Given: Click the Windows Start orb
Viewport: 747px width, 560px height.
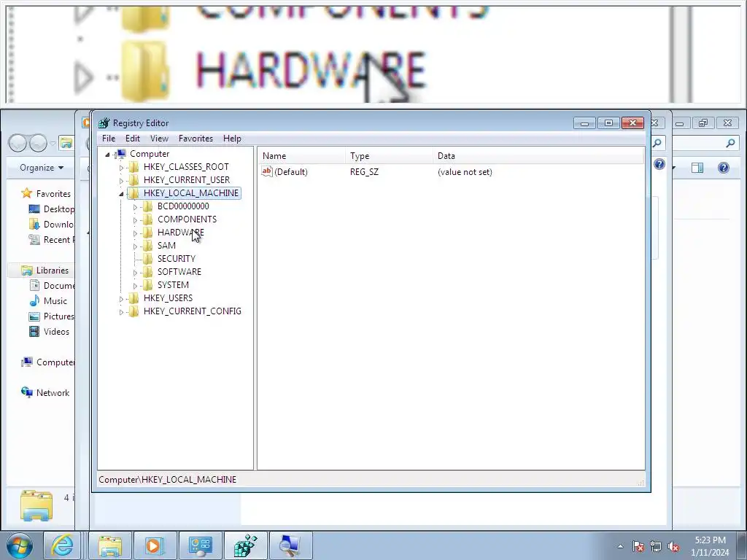Looking at the screenshot, I should click(20, 545).
